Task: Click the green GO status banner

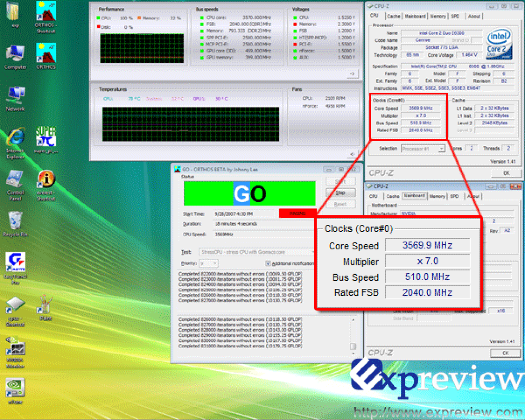Action: (249, 193)
